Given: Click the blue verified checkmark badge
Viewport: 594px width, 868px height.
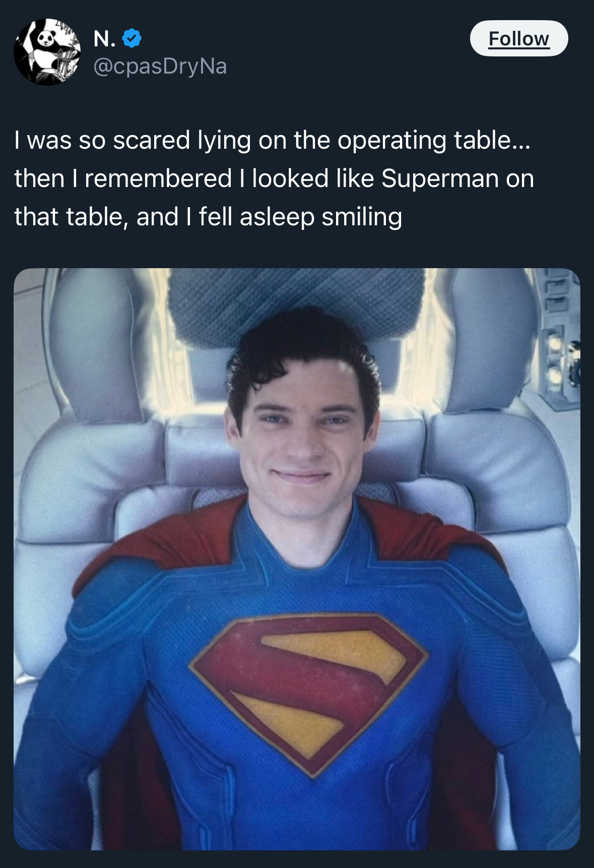Looking at the screenshot, I should [x=132, y=38].
